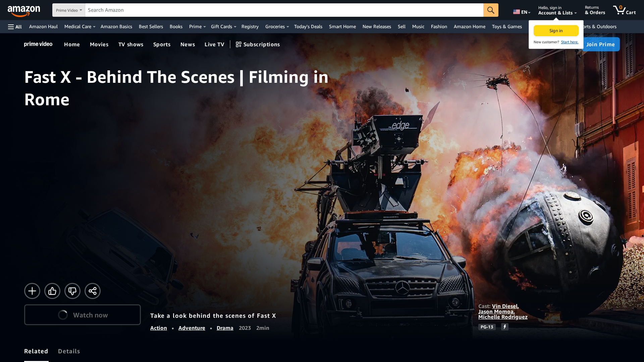Add title to watchlist with plus icon

[x=32, y=291]
